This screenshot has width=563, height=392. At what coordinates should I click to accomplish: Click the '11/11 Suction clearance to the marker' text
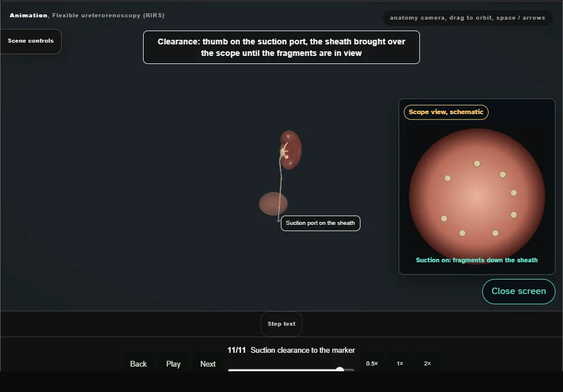click(291, 350)
